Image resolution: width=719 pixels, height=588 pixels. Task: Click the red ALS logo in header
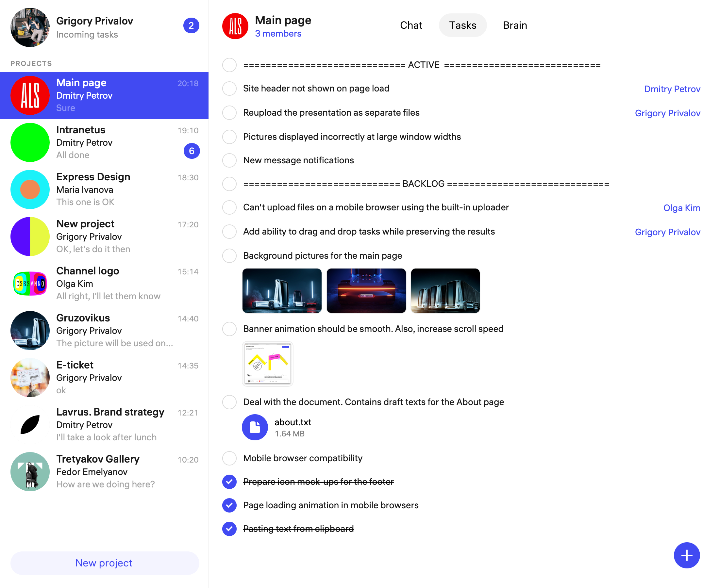pyautogui.click(x=235, y=26)
